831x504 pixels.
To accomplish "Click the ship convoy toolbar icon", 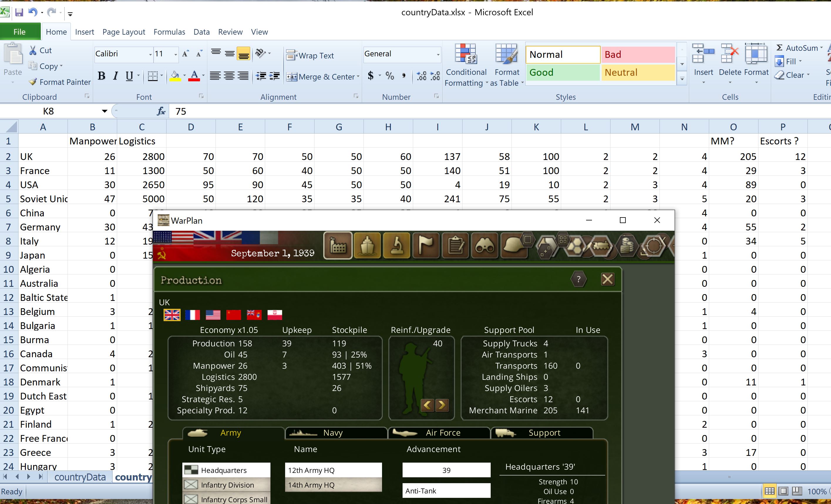I will click(367, 246).
